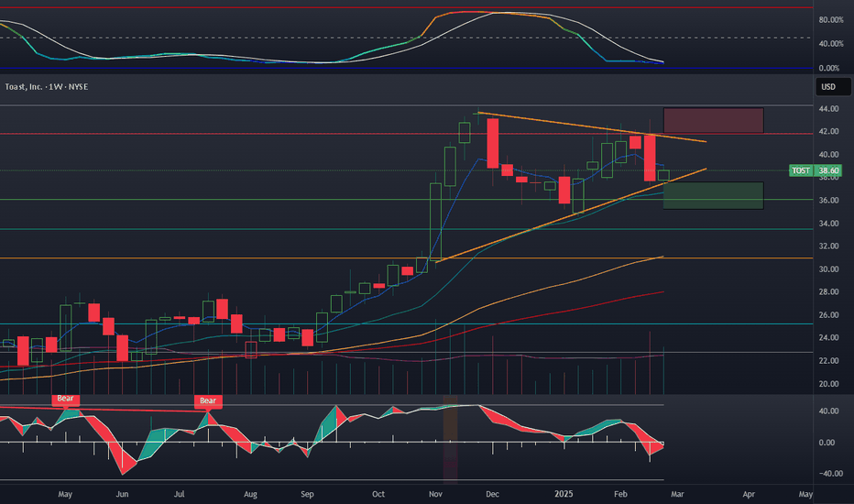
Task: Select the tall green early November candle
Action: click(x=436, y=221)
